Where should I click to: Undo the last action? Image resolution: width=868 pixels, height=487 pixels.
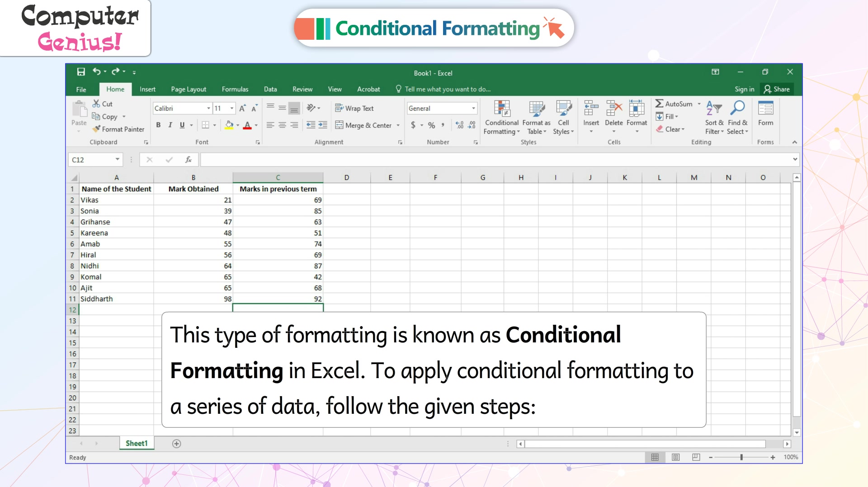(x=96, y=71)
